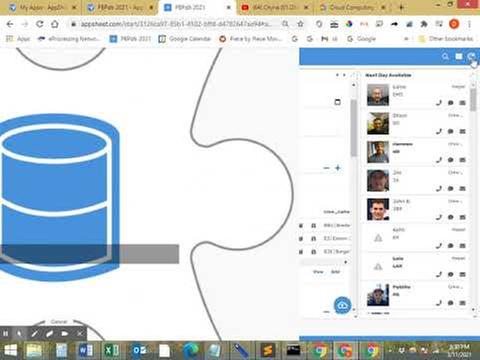Click the phone icon in John B.'s row
The width and height of the screenshot is (480, 360).
point(439,217)
